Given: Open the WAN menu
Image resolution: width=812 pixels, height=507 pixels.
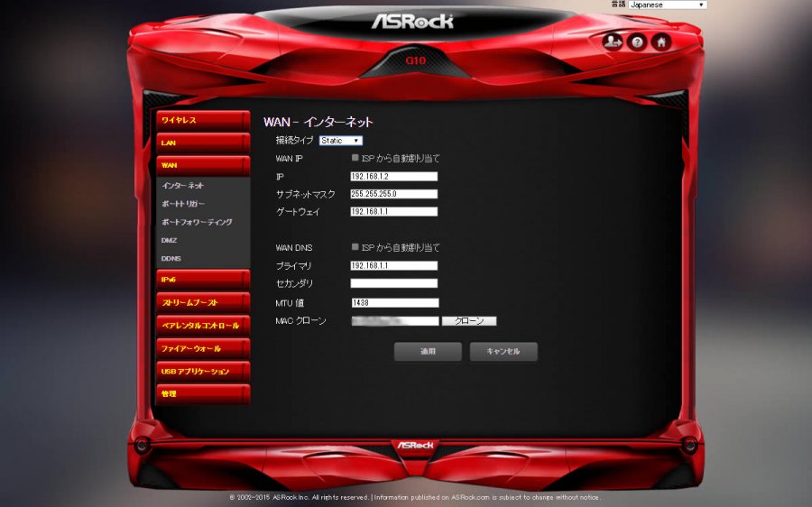Looking at the screenshot, I should 203,166.
